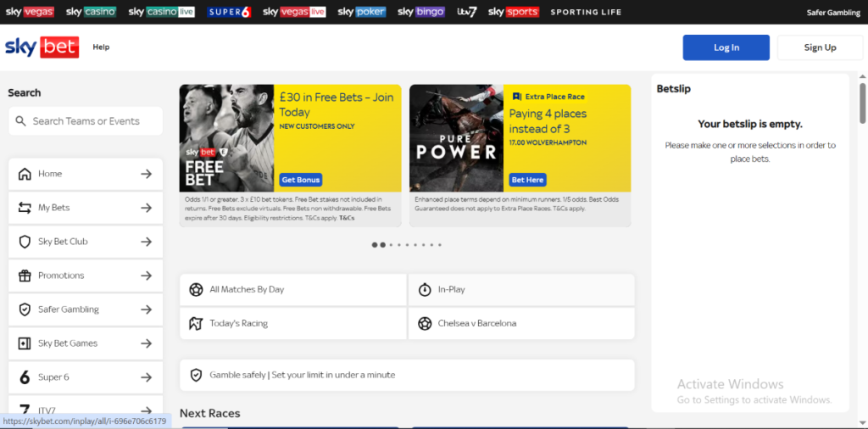Viewport: 868px width, 429px height.
Task: Open the Sky Sports logo link
Action: click(x=514, y=12)
